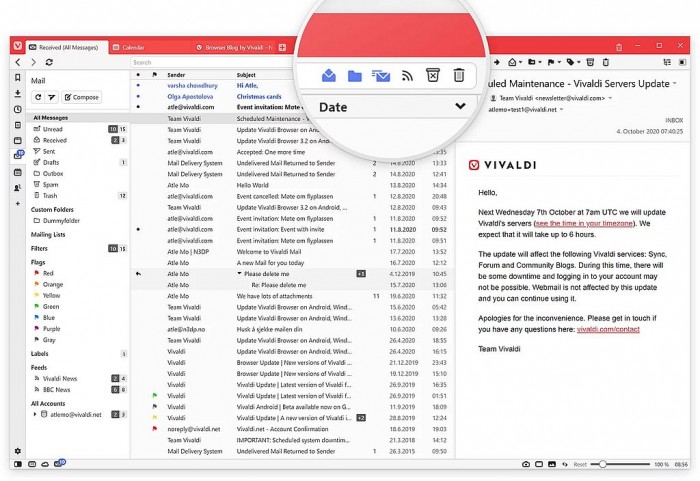Click the trash delete icon in magnified toolbar
The image size is (700, 481).
pyautogui.click(x=458, y=75)
